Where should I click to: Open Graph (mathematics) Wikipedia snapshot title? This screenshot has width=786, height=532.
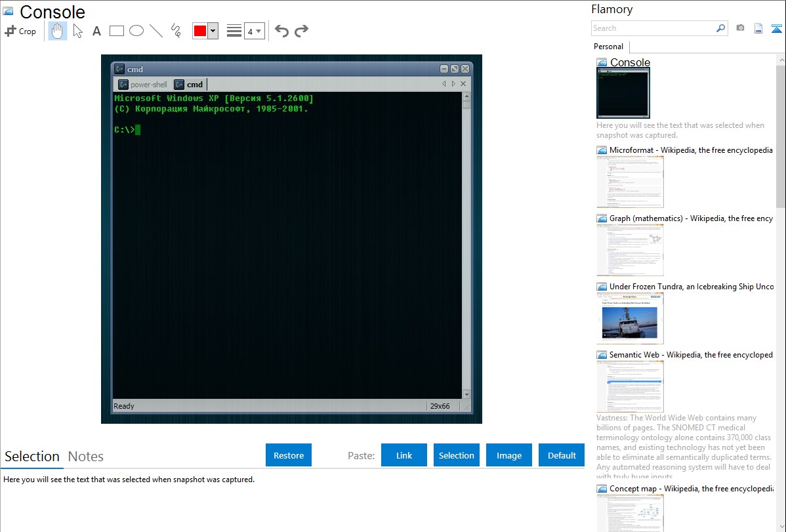[691, 218]
